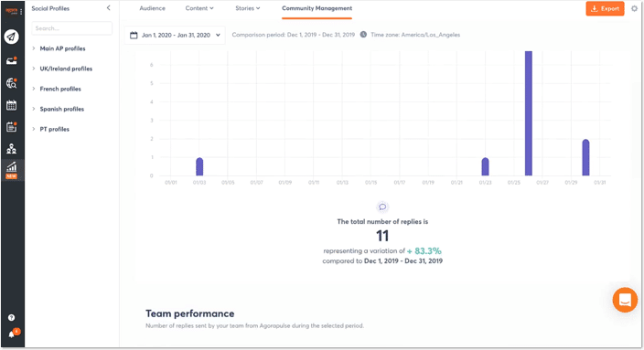Open the settings gear next to Export
The width and height of the screenshot is (644, 350).
[634, 8]
